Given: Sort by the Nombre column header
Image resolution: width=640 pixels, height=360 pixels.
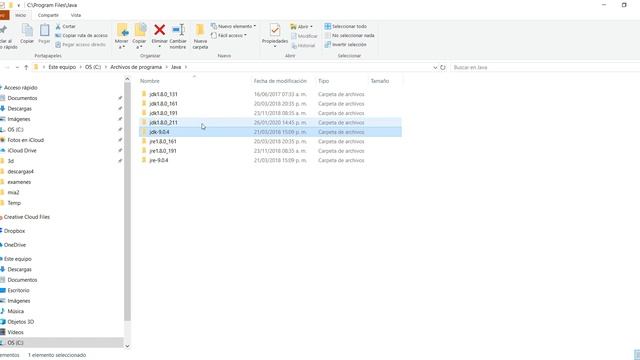Looking at the screenshot, I should (x=150, y=81).
